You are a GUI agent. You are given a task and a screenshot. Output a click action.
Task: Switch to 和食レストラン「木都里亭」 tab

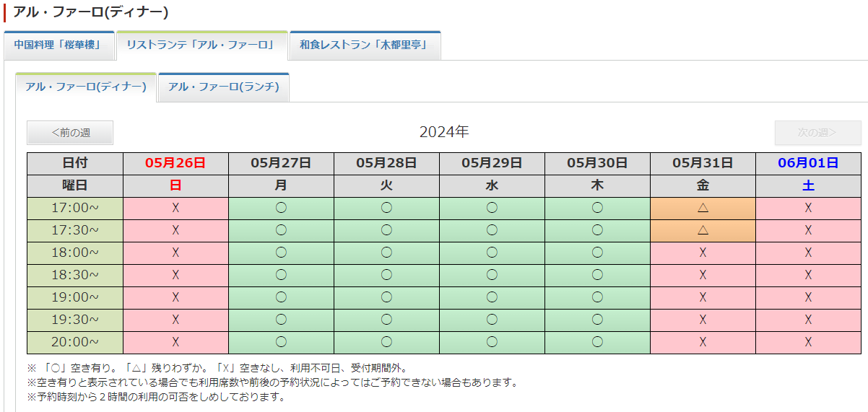point(365,45)
